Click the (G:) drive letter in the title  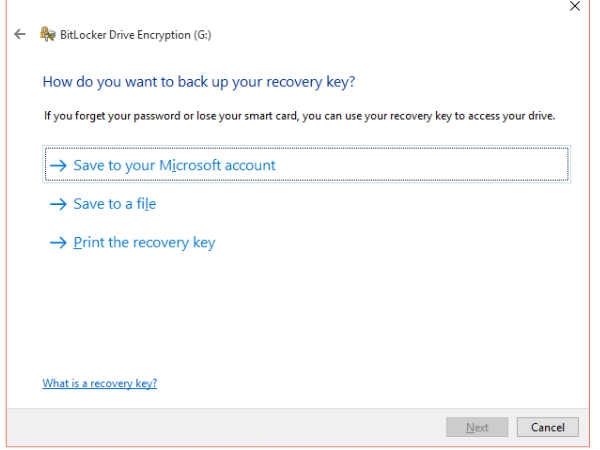click(202, 35)
